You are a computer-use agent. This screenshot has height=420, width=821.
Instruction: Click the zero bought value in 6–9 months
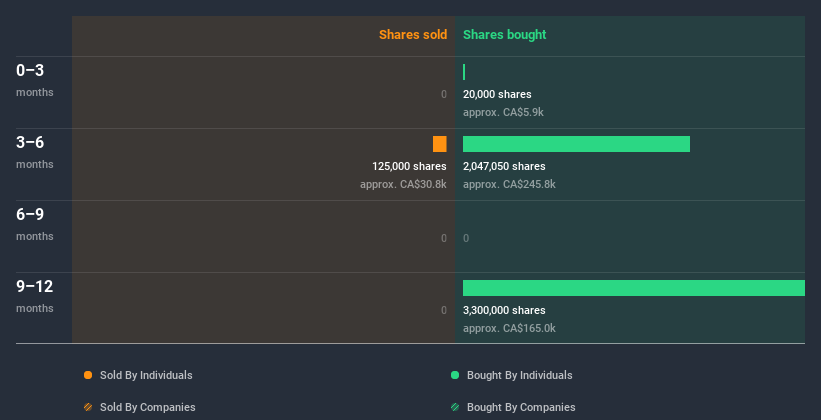(466, 238)
